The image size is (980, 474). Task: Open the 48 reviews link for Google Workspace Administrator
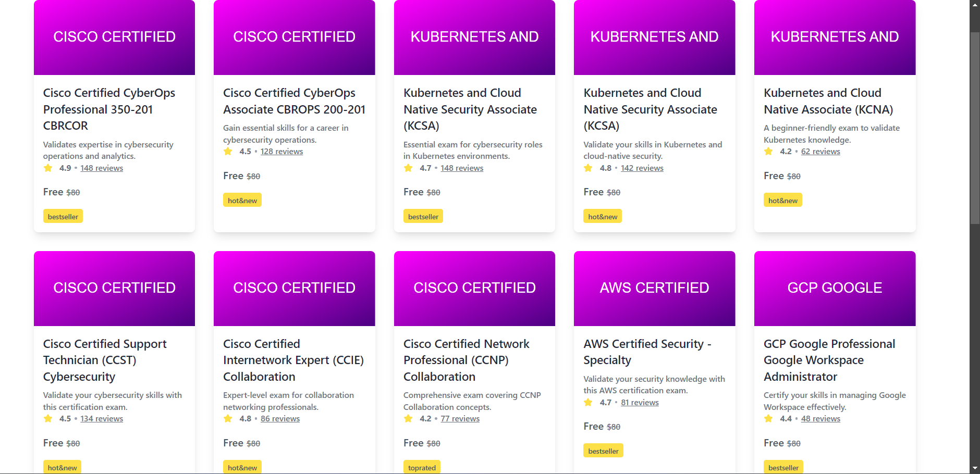pyautogui.click(x=820, y=418)
